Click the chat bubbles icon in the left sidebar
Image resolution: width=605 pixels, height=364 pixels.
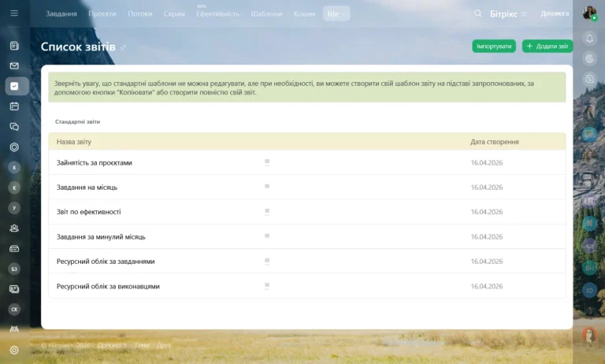click(14, 127)
